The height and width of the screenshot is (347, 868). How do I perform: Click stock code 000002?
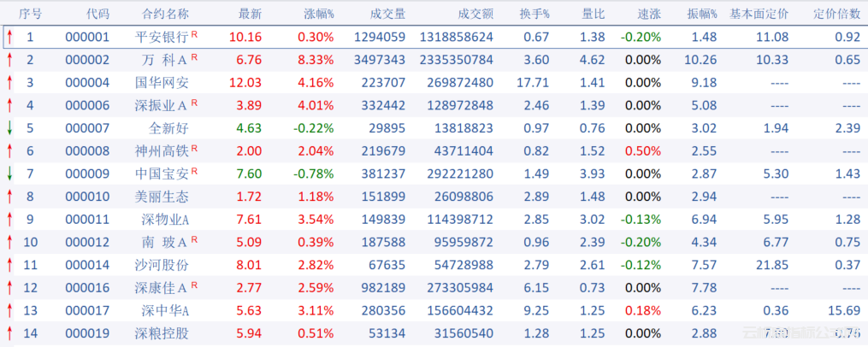pyautogui.click(x=87, y=60)
